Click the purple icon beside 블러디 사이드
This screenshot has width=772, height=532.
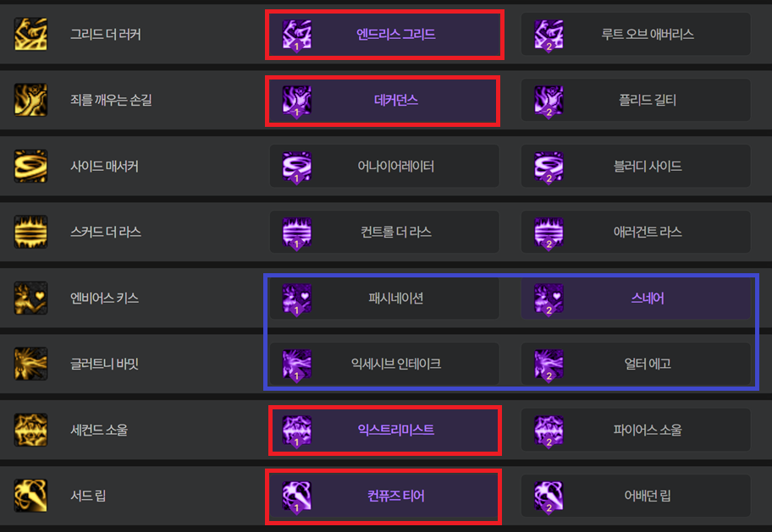click(x=549, y=166)
